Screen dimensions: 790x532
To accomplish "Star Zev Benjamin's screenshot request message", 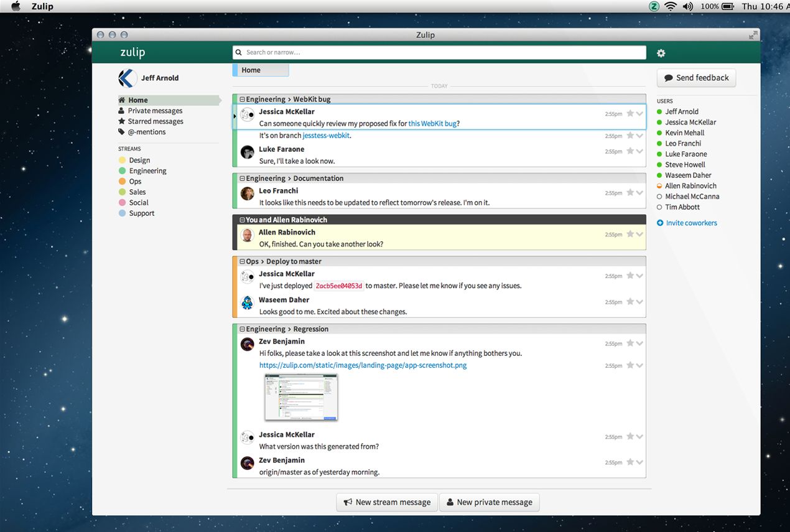I will (x=630, y=343).
